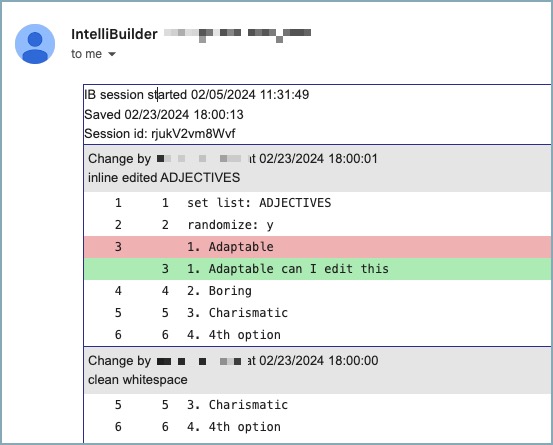Click the first '3. Charismatic' diff line
The width and height of the screenshot is (553, 445).
[317, 313]
